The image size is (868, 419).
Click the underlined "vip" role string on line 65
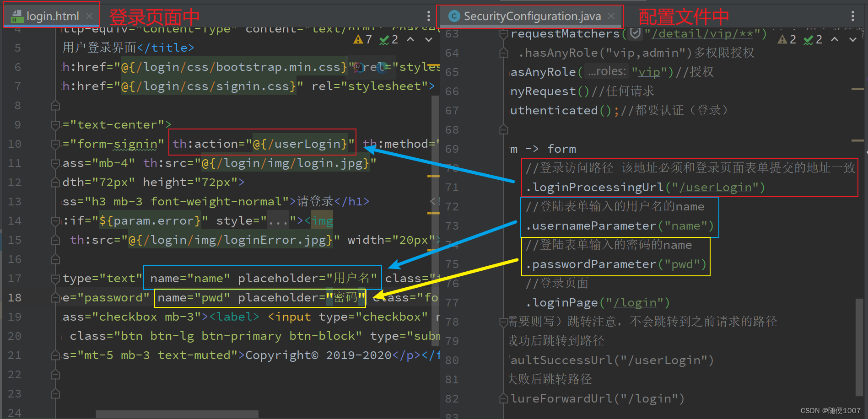(649, 72)
